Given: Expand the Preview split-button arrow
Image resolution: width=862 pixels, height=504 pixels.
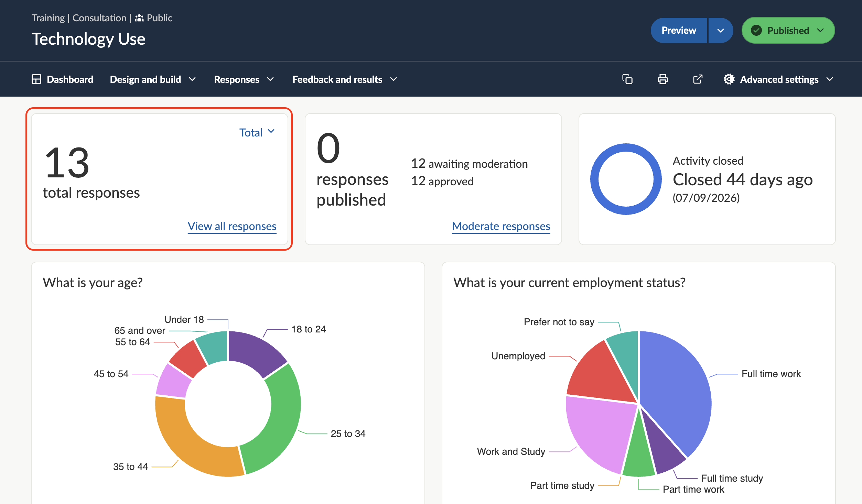Looking at the screenshot, I should click(x=721, y=31).
